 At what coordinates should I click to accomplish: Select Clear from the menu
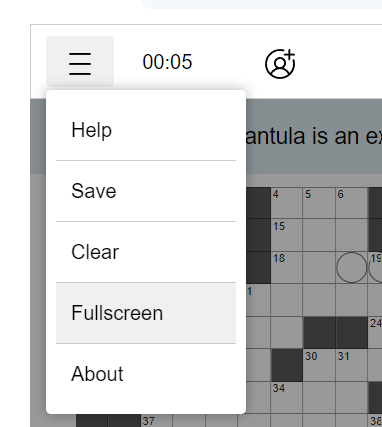pyautogui.click(x=146, y=252)
